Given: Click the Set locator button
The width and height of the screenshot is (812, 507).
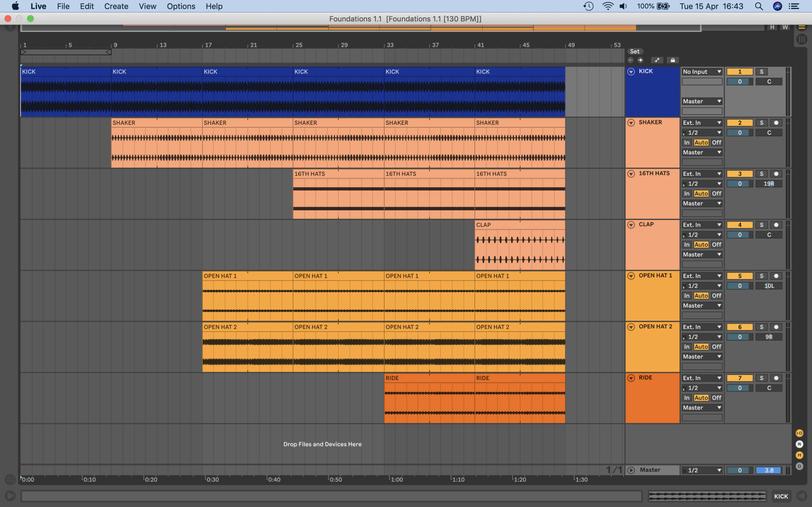Looking at the screenshot, I should tap(634, 51).
